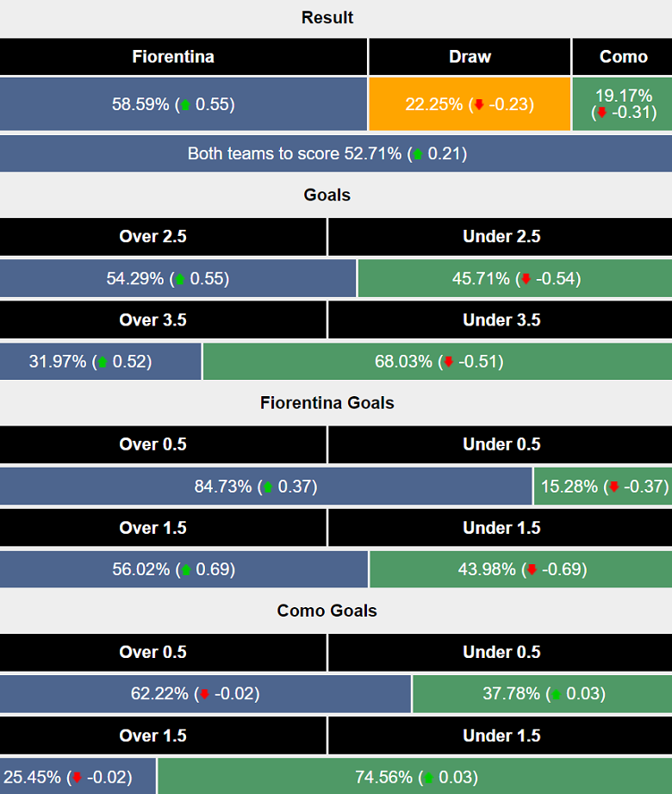
Task: Click the Over 3.5 goals header
Action: click(x=152, y=320)
